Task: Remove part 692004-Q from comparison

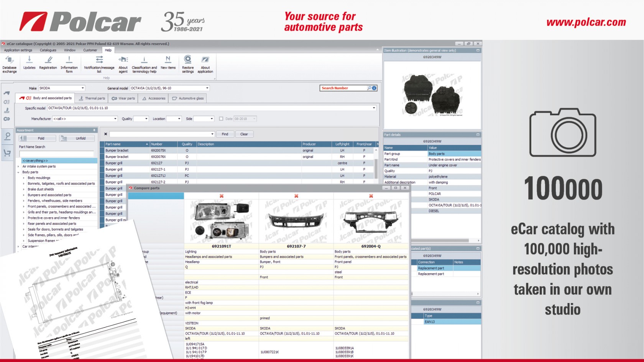Action: click(x=371, y=196)
